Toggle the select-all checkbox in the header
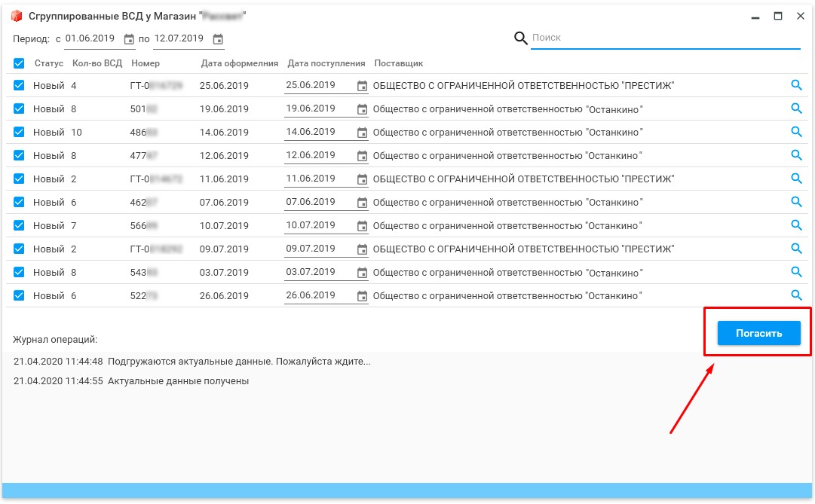This screenshot has height=504, width=815. click(x=19, y=63)
